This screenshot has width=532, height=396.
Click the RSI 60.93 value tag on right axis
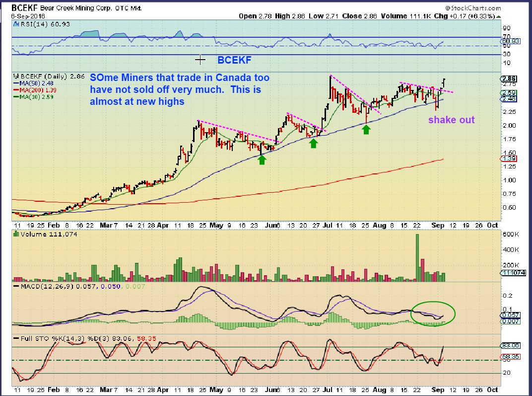point(510,41)
